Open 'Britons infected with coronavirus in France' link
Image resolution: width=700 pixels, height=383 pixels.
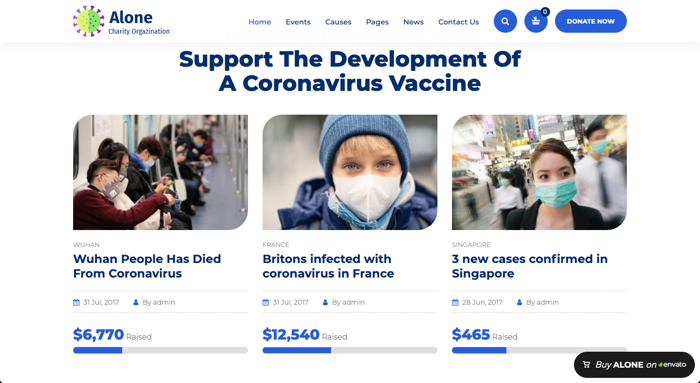click(328, 266)
